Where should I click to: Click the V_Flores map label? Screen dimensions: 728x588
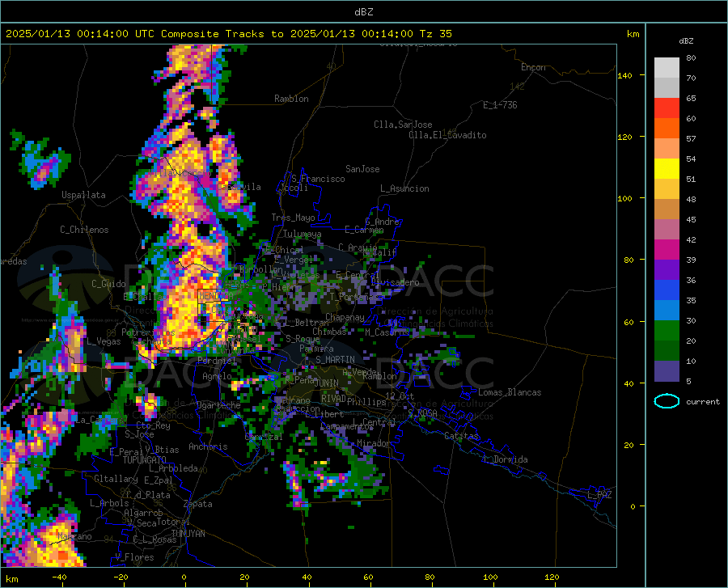point(134,557)
